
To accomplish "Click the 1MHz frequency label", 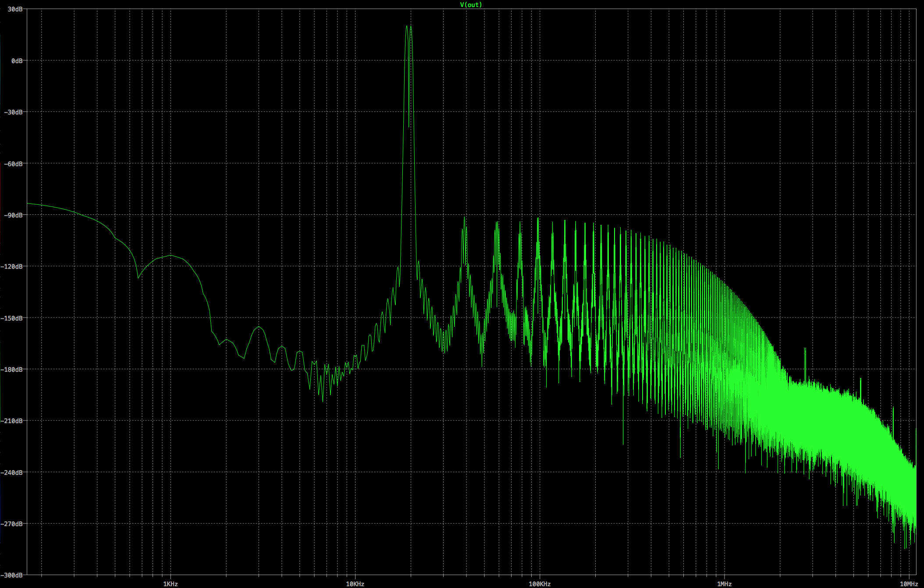I will [x=725, y=584].
